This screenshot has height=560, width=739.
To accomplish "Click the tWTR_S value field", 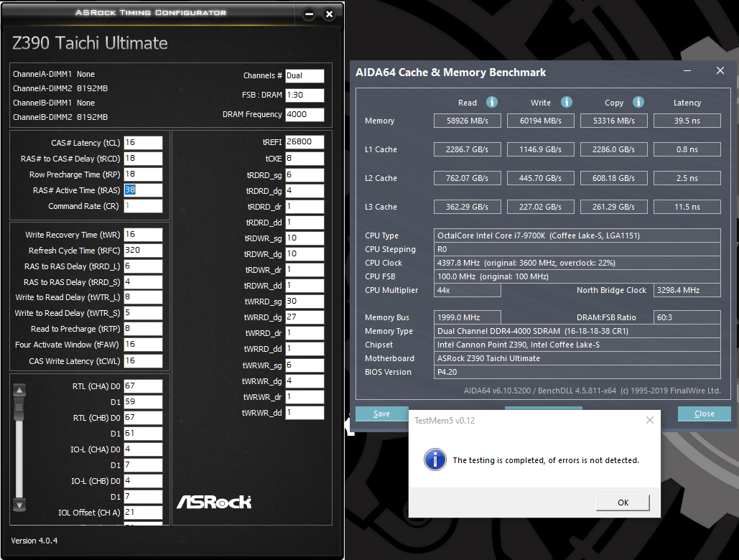I will (x=144, y=313).
